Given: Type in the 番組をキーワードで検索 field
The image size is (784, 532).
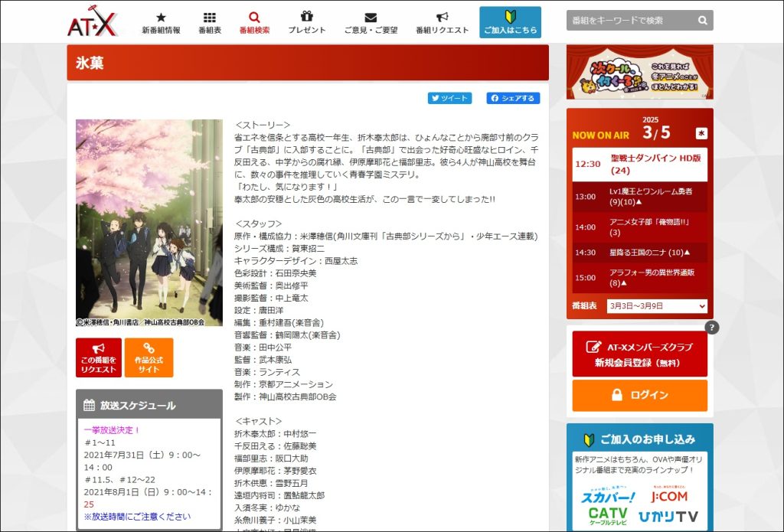Looking at the screenshot, I should pyautogui.click(x=629, y=21).
